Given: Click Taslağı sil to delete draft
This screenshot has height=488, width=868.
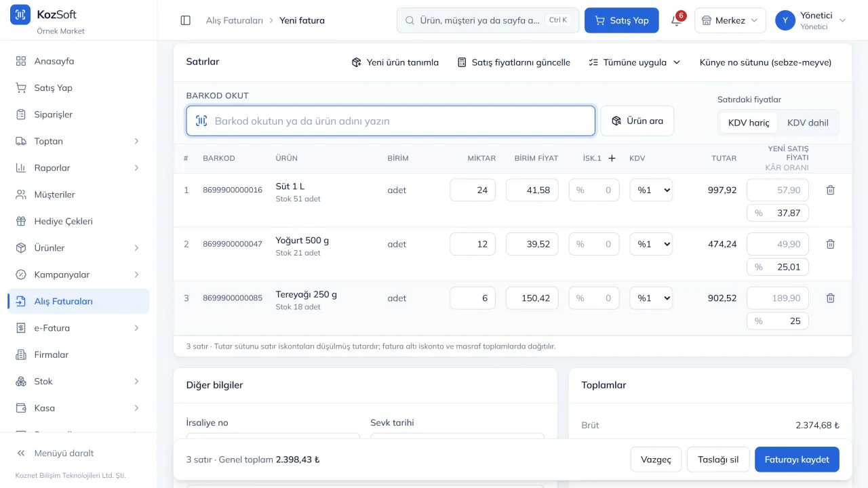Looking at the screenshot, I should tap(718, 460).
